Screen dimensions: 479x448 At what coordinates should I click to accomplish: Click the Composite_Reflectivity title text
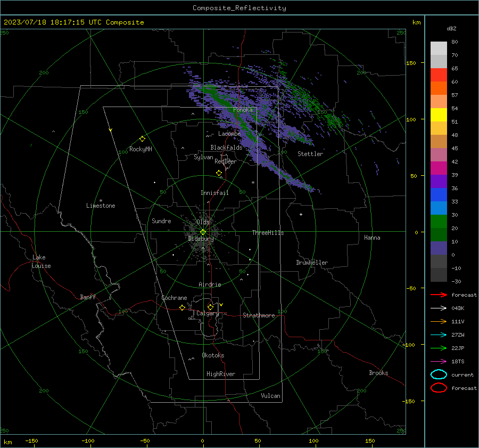click(239, 8)
